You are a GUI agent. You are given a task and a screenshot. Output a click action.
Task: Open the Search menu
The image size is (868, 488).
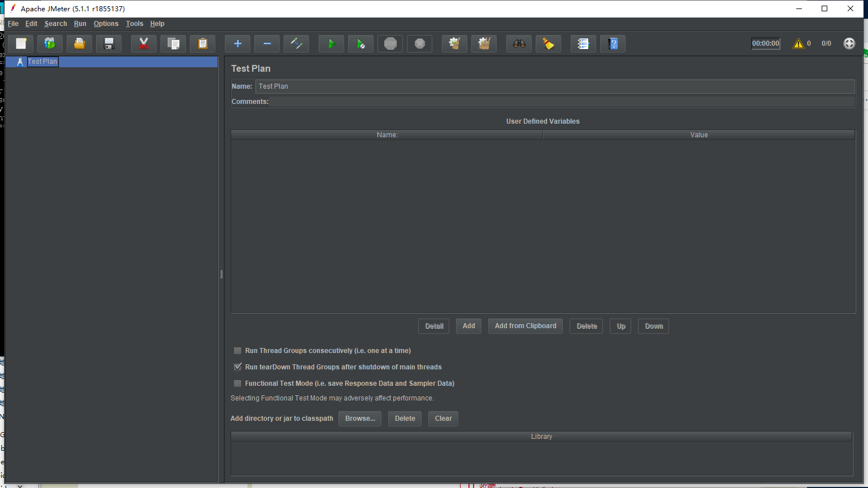(56, 24)
